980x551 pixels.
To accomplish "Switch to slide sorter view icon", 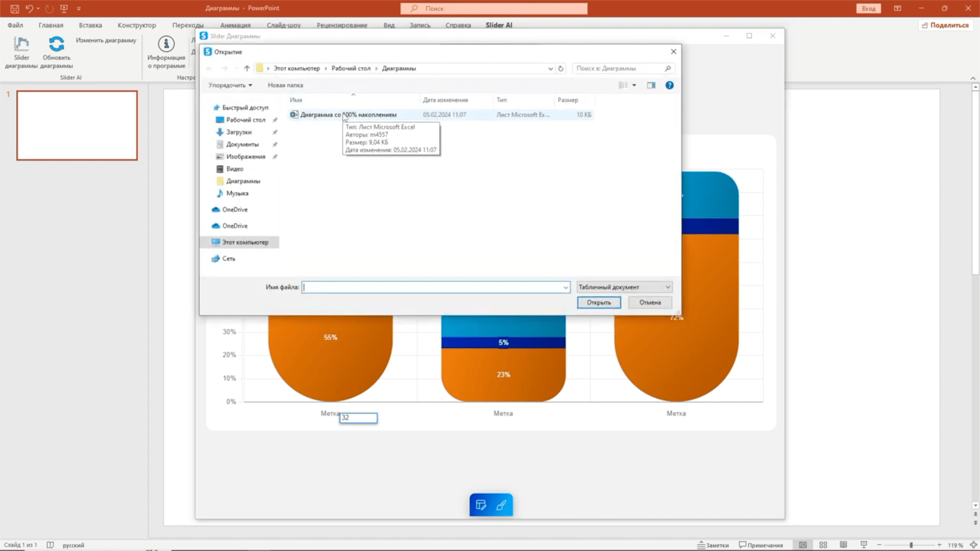I will point(823,545).
